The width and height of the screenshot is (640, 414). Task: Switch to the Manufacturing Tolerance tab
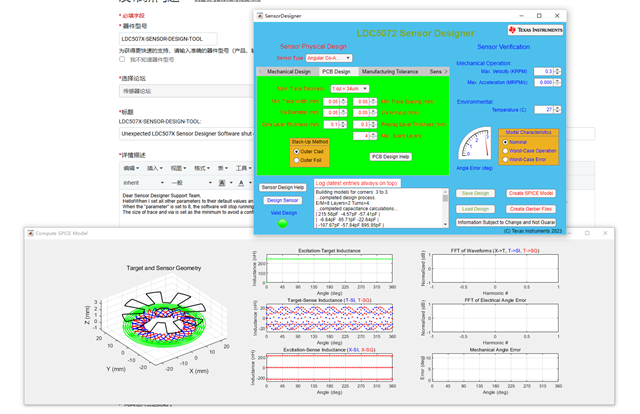[390, 71]
